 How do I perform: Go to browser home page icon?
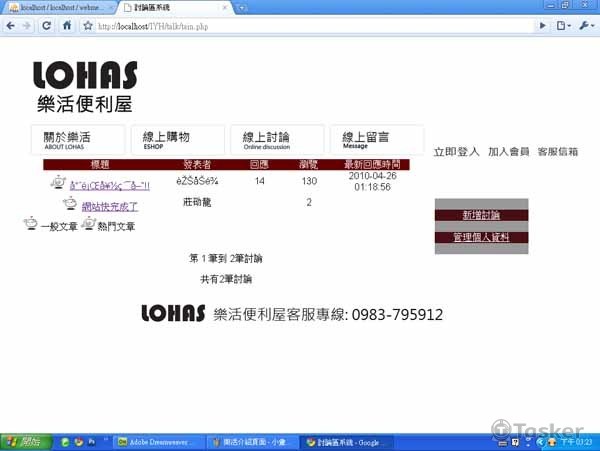tap(66, 26)
